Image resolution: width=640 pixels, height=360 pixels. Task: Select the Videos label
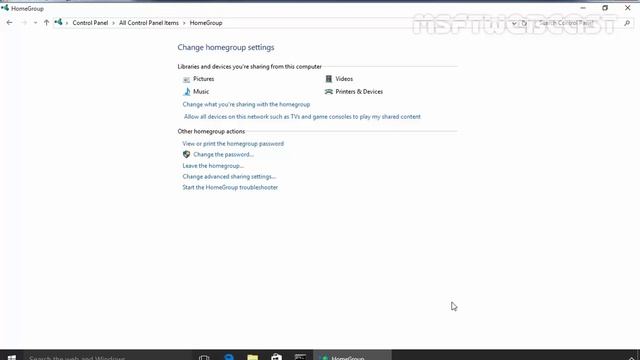coord(344,79)
